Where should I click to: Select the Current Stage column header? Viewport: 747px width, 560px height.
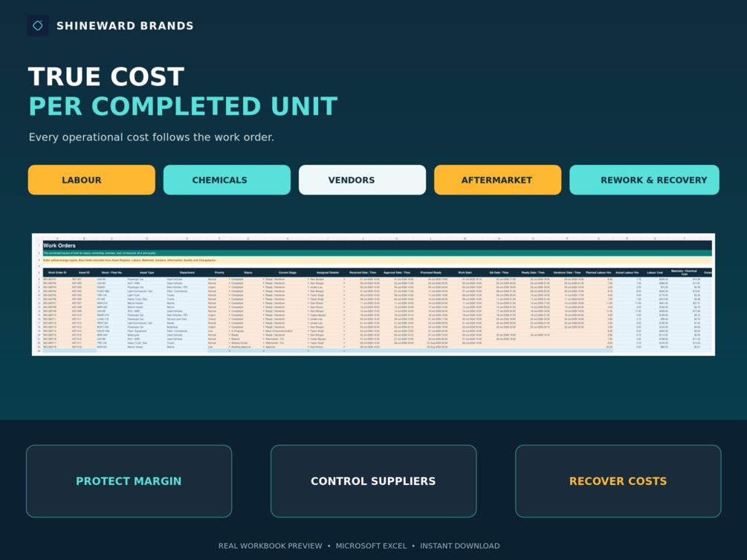pyautogui.click(x=287, y=273)
